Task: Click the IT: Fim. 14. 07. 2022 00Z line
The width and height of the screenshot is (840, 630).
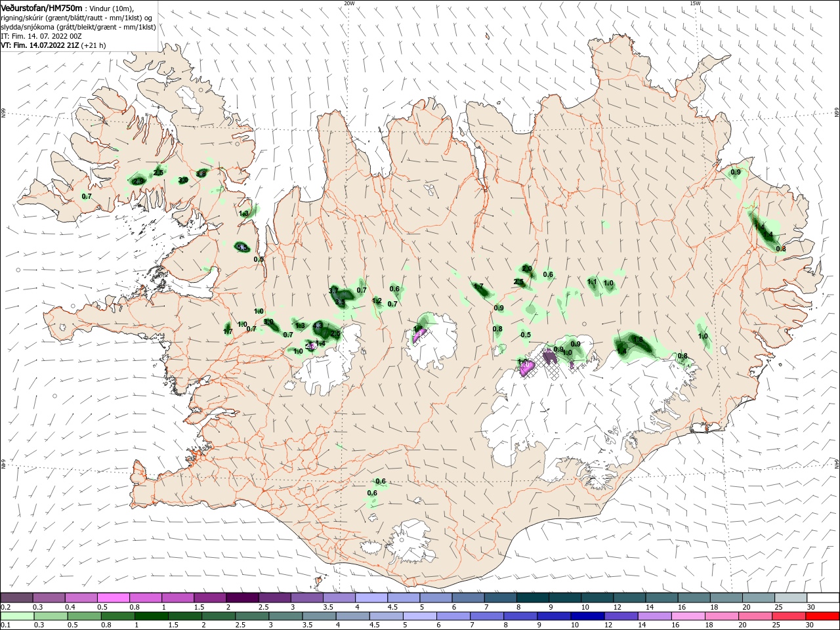Action: [x=41, y=36]
